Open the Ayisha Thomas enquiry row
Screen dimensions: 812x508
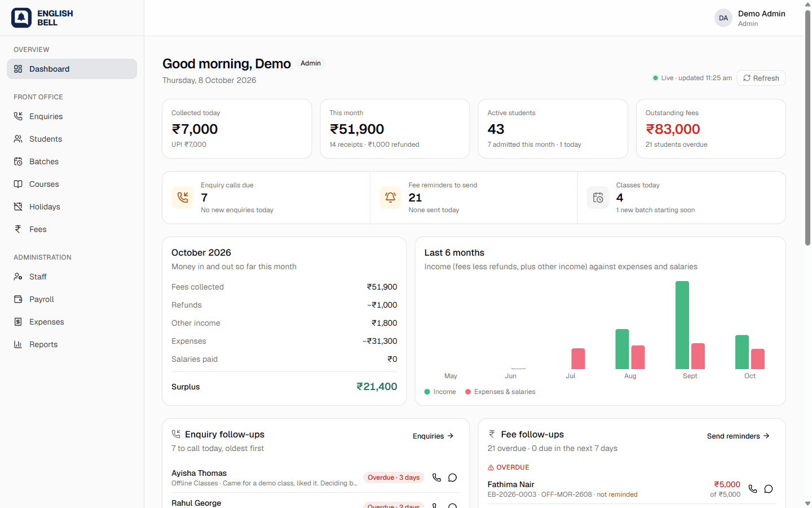(316, 478)
